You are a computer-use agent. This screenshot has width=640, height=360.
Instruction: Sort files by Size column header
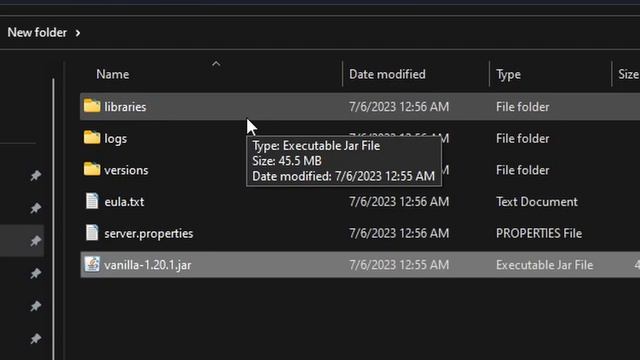pos(628,74)
